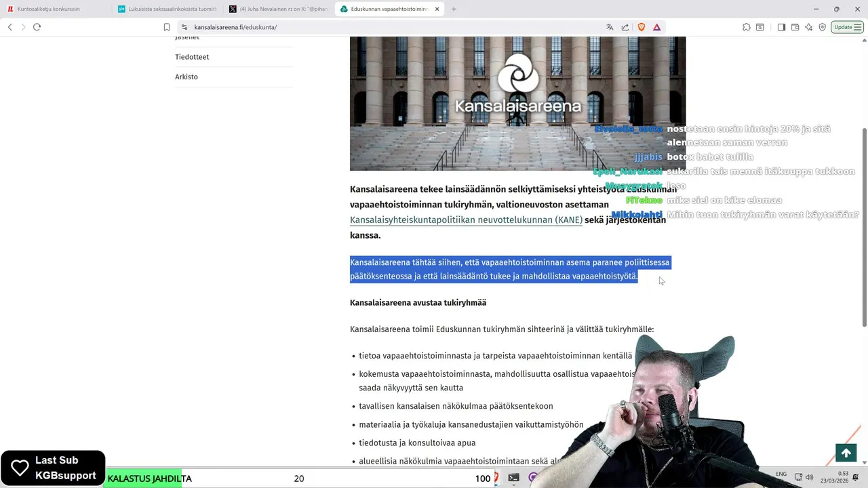Click the back-to-top arrow button
Image resolution: width=868 pixels, height=488 pixels.
point(846,453)
